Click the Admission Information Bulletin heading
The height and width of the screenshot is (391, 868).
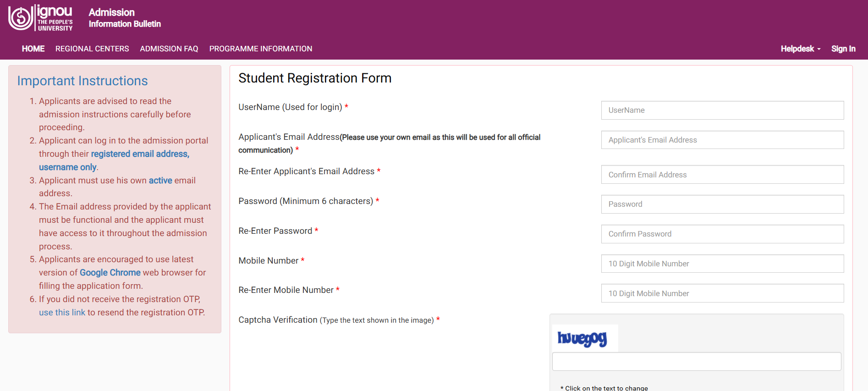(x=124, y=18)
